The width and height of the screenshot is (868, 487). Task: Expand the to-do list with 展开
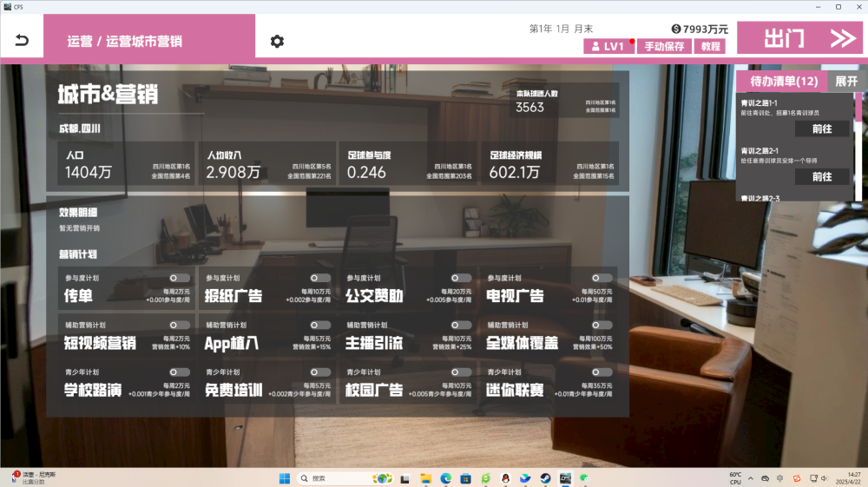(845, 82)
